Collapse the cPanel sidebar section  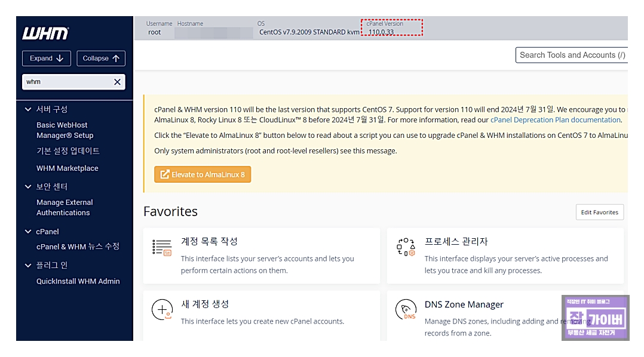point(28,232)
